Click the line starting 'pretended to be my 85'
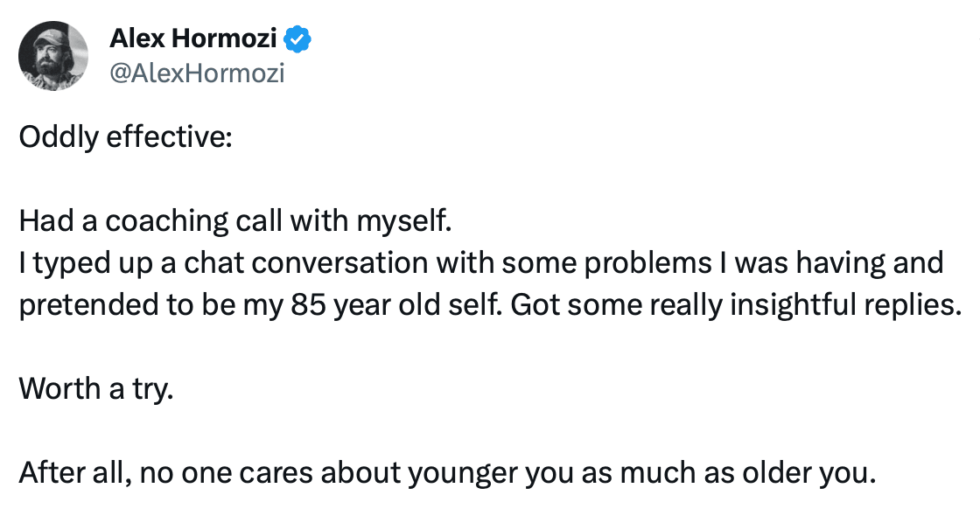980x516 pixels. (x=490, y=304)
